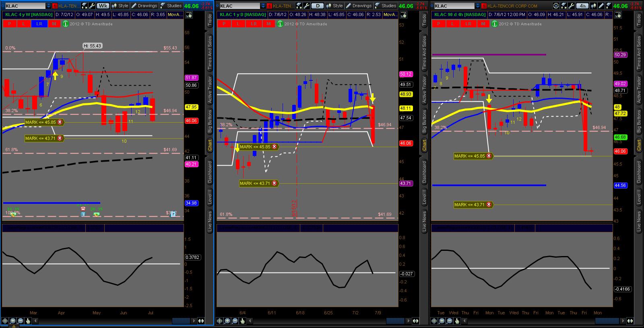Zoom in on the daily chart
Image resolution: width=644 pixels, height=328 pixels.
(x=227, y=321)
